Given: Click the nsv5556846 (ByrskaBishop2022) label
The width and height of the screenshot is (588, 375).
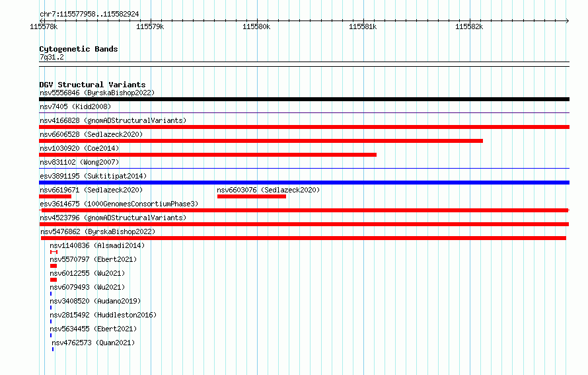Looking at the screenshot, I should 97,93.
